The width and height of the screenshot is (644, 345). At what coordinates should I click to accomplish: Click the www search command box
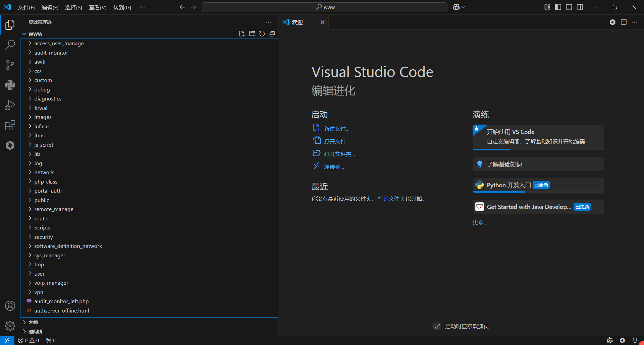click(x=324, y=7)
